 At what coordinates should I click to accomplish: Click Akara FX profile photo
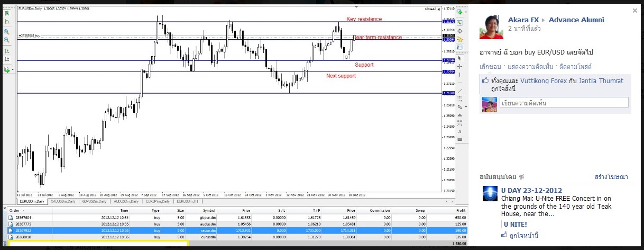pyautogui.click(x=491, y=26)
